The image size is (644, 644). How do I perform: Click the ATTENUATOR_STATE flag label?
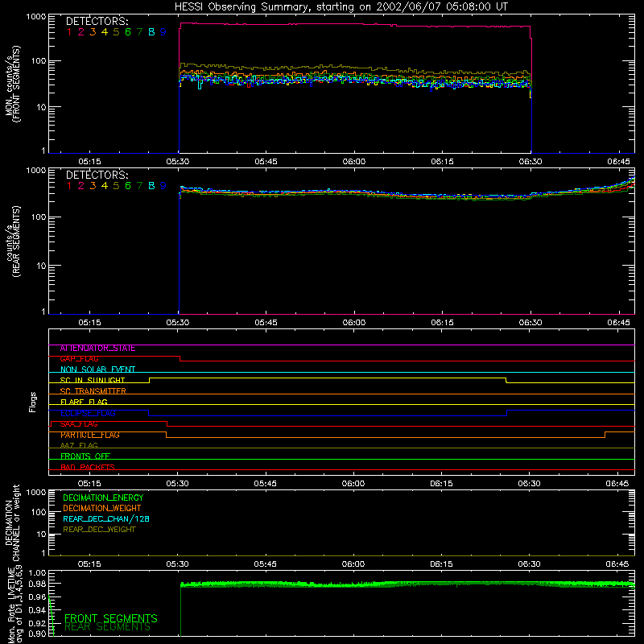97,349
